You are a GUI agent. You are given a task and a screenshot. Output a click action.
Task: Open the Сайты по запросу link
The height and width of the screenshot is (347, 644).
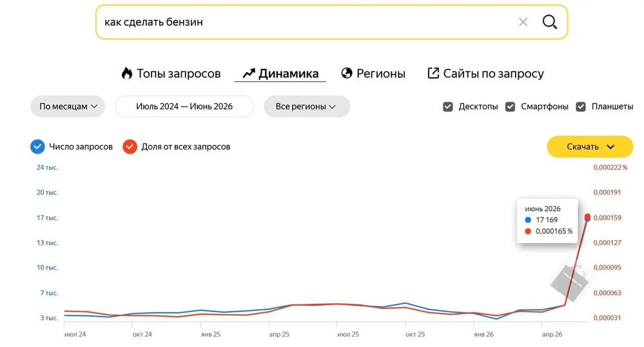pos(486,73)
